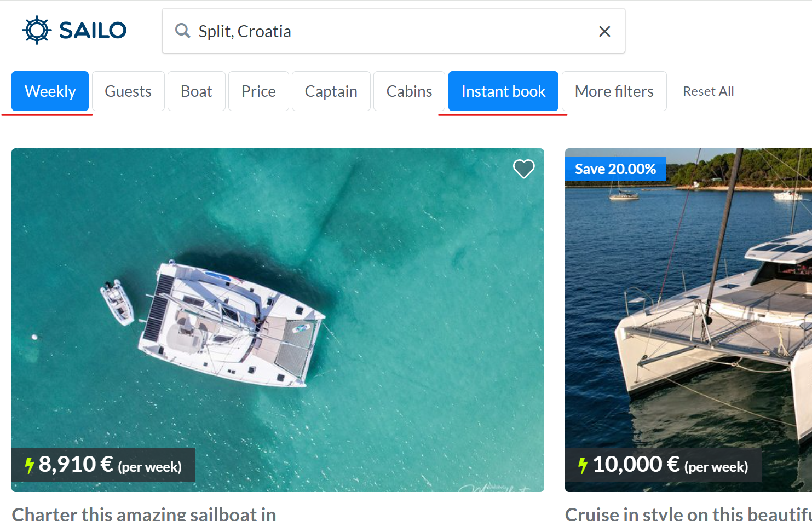
Task: Click the lightning bolt on 10,000 € price
Action: coord(583,465)
